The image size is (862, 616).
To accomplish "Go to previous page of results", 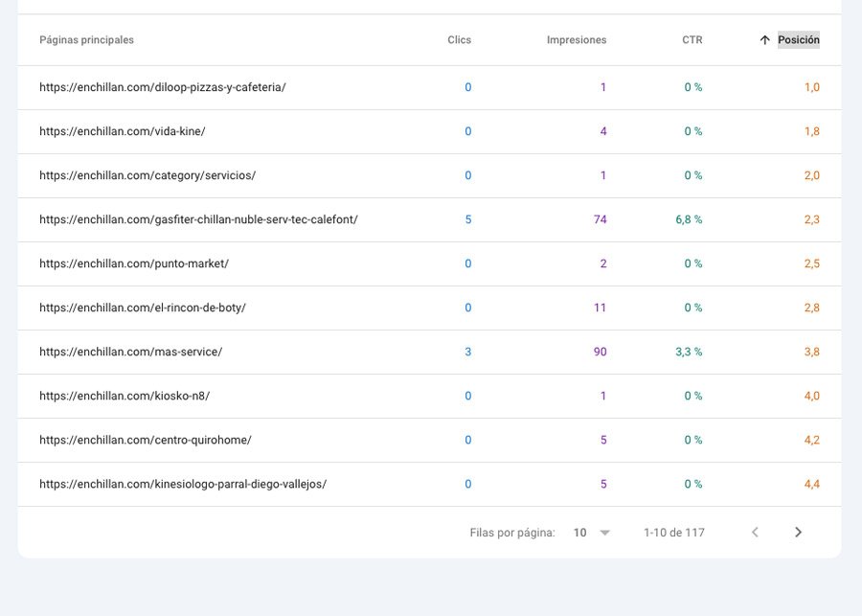I will click(755, 533).
